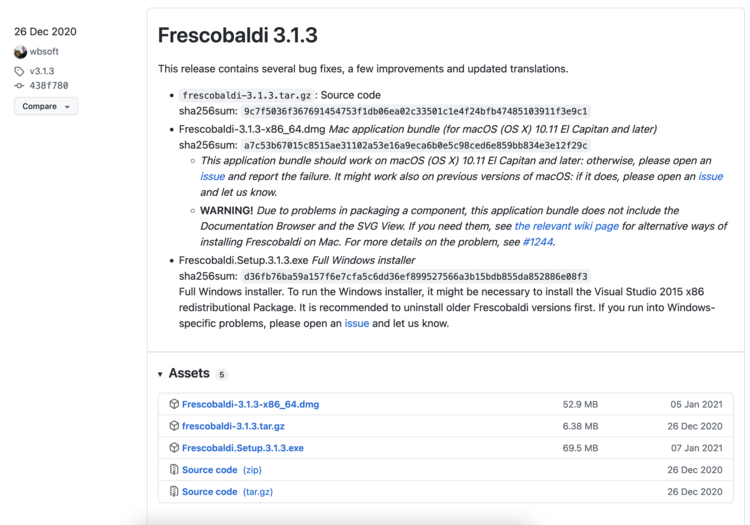The height and width of the screenshot is (525, 750).
Task: Click package icon for Frescobaldi-3.1.3-x86_64.dmg
Action: 174,404
